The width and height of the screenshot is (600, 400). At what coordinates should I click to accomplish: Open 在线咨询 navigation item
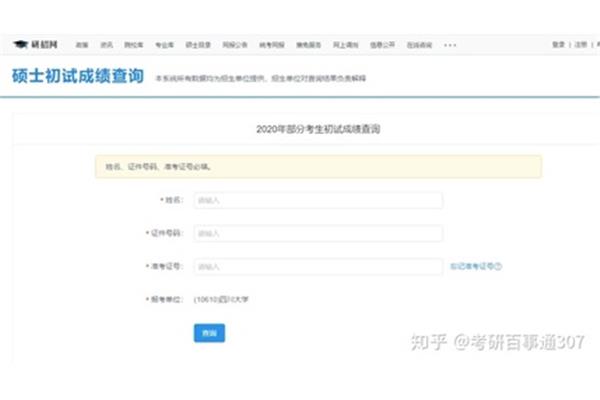point(419,45)
